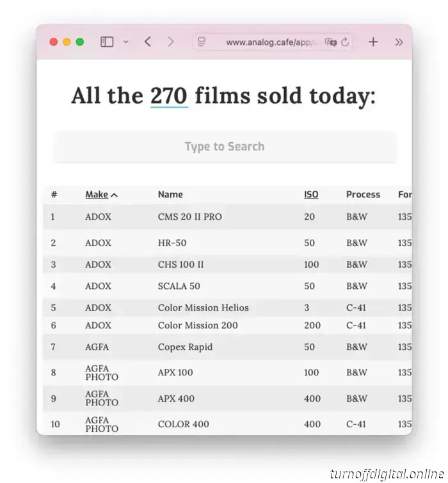Click ISO value 3 in Helios row
The width and height of the screenshot is (448, 483).
(x=307, y=307)
